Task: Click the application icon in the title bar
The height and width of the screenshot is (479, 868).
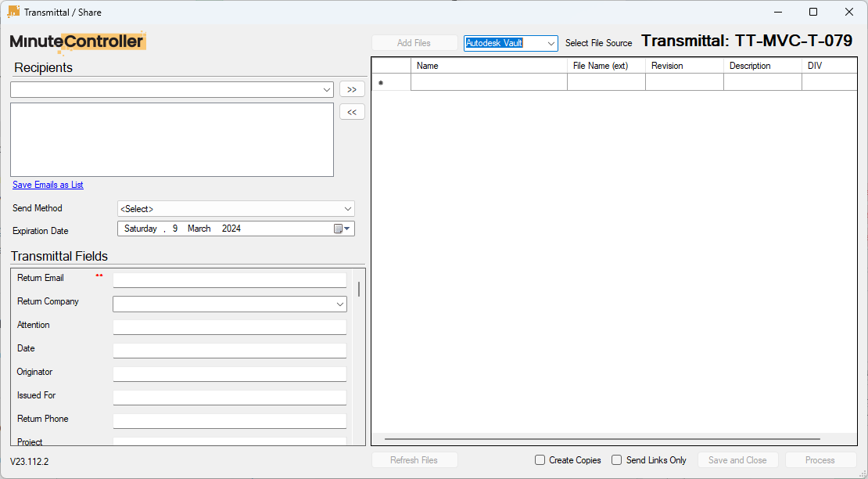Action: [12, 12]
